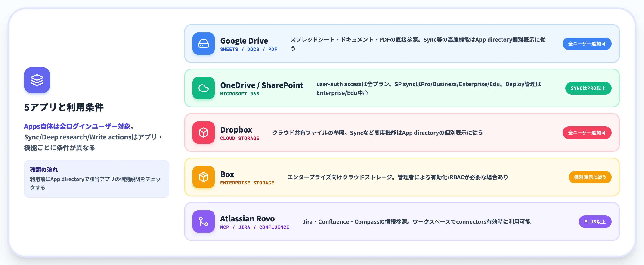Click the MCP / JIRA / CONFLUENCE subtitle

click(254, 227)
